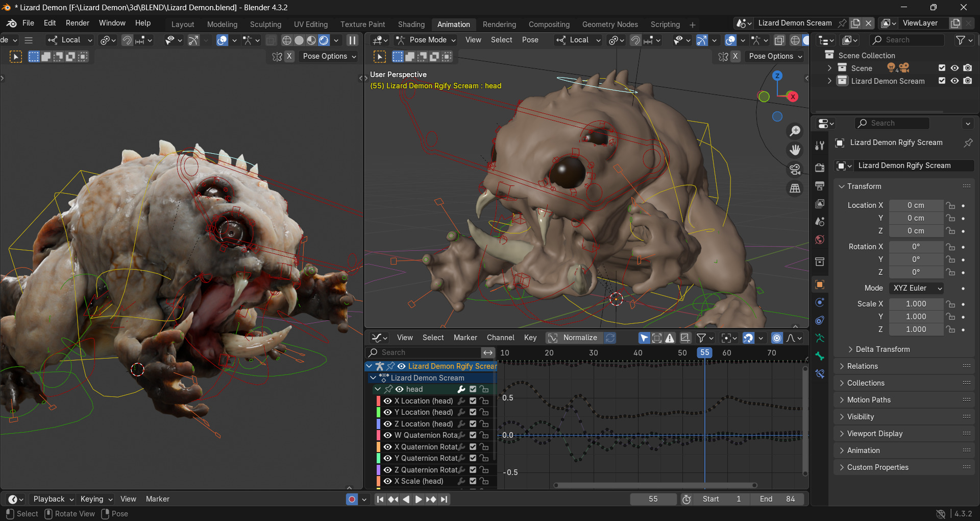Viewport: 980px width, 521px height.
Task: Collapse the Transform panel
Action: click(864, 186)
